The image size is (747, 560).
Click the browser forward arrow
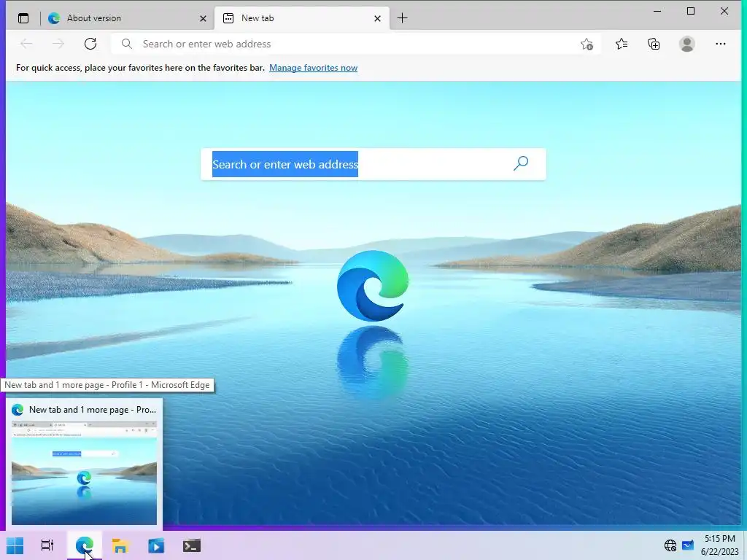click(58, 44)
